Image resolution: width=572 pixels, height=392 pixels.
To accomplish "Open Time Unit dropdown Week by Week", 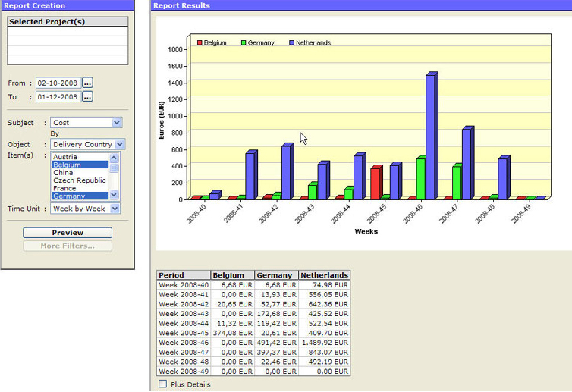I will [x=114, y=209].
